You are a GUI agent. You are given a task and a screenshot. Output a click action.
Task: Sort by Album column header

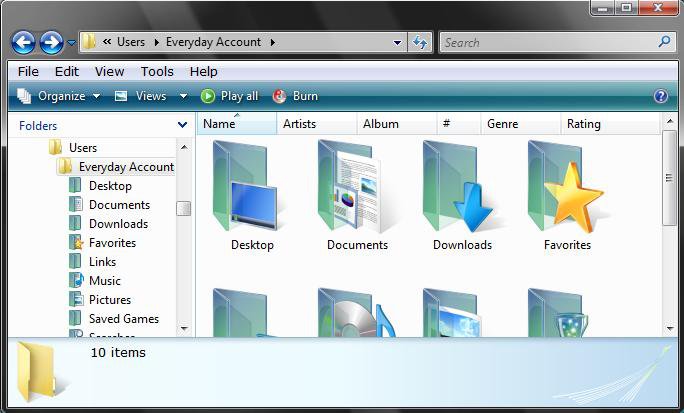(x=397, y=124)
